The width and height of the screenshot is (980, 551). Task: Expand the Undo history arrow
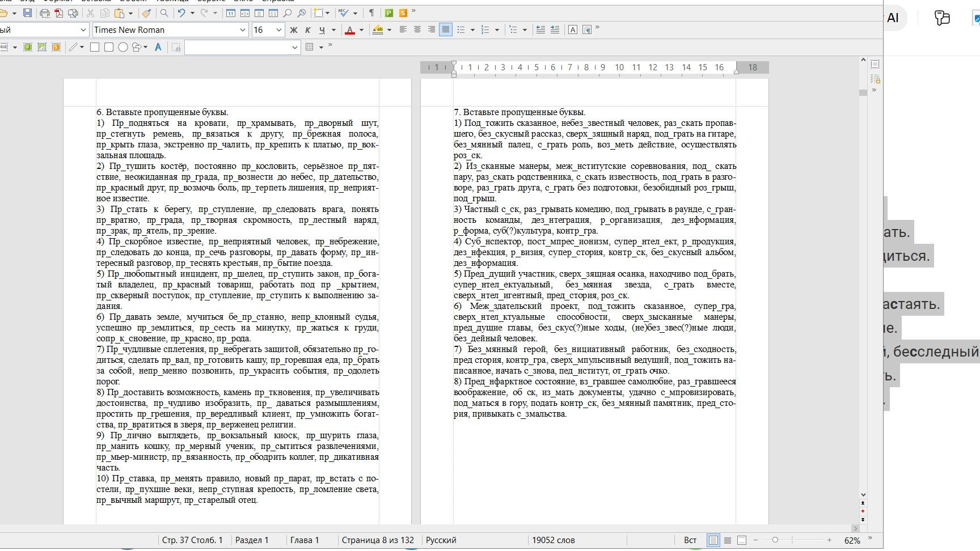click(192, 13)
